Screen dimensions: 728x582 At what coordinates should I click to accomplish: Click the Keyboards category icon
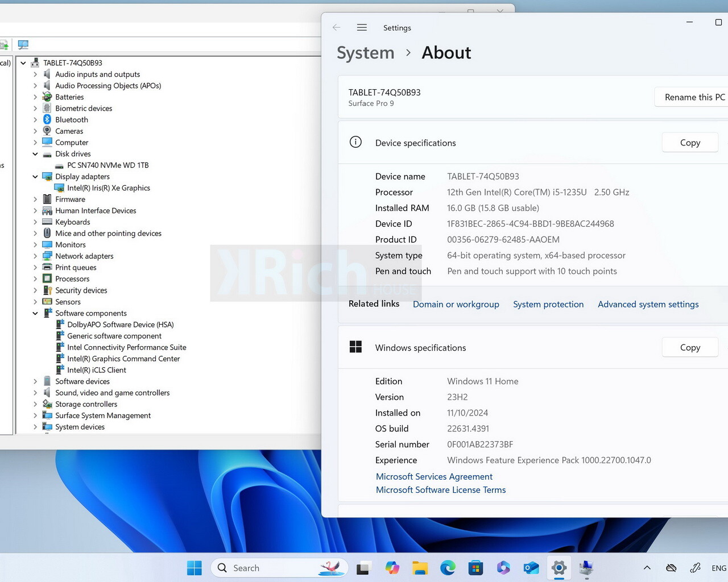pyautogui.click(x=47, y=222)
